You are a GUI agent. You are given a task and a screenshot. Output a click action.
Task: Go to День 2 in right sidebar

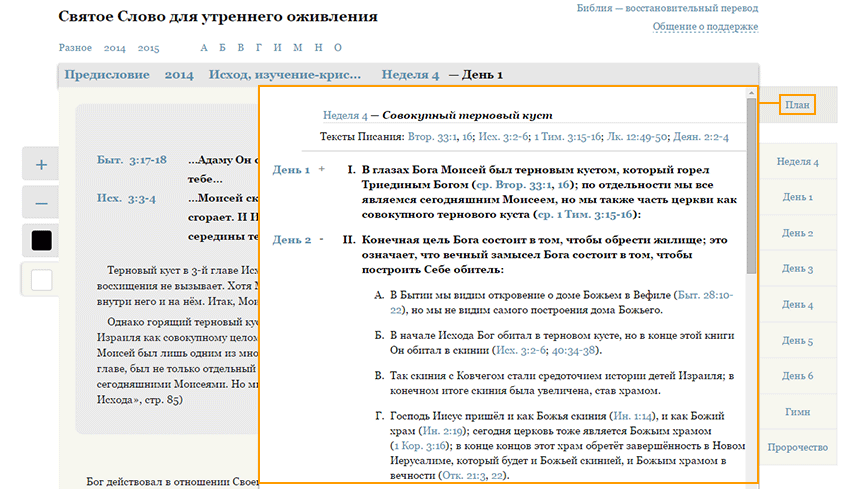pos(798,233)
